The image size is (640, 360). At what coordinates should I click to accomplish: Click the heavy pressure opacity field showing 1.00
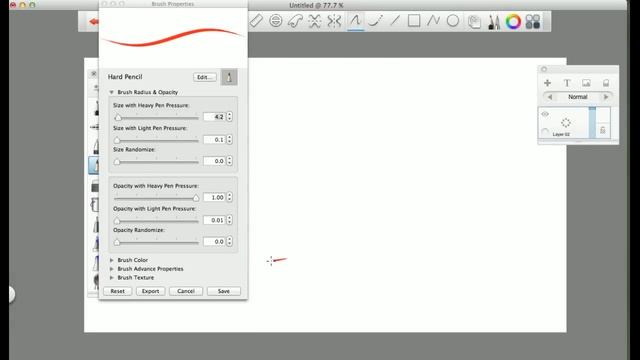[x=214, y=197]
